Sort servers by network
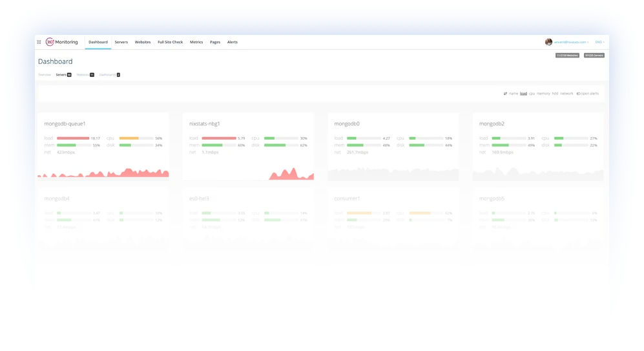The image size is (644, 351). [566, 94]
